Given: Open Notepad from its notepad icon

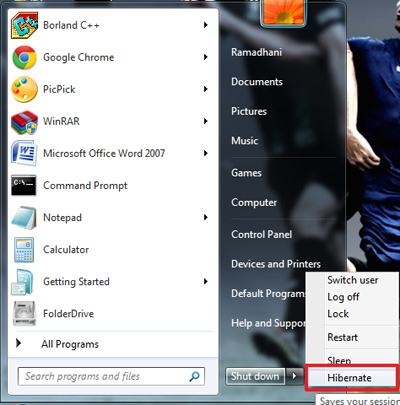Looking at the screenshot, I should pos(24,217).
